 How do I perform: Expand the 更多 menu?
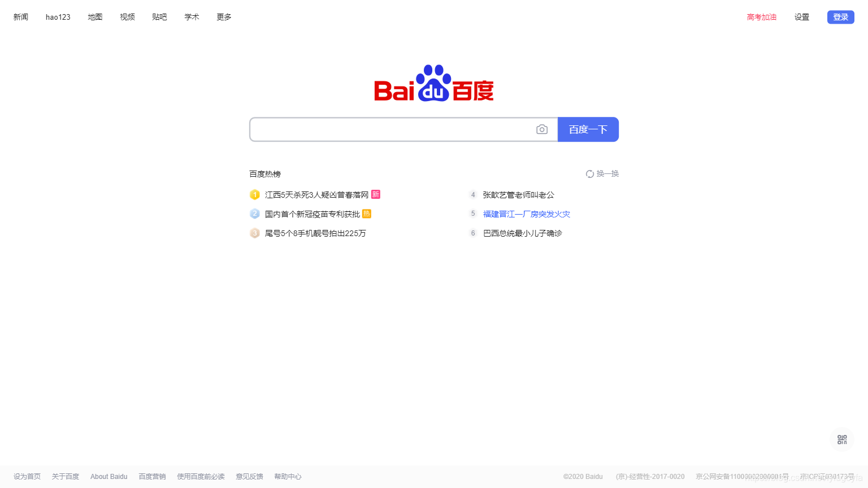[x=224, y=17]
